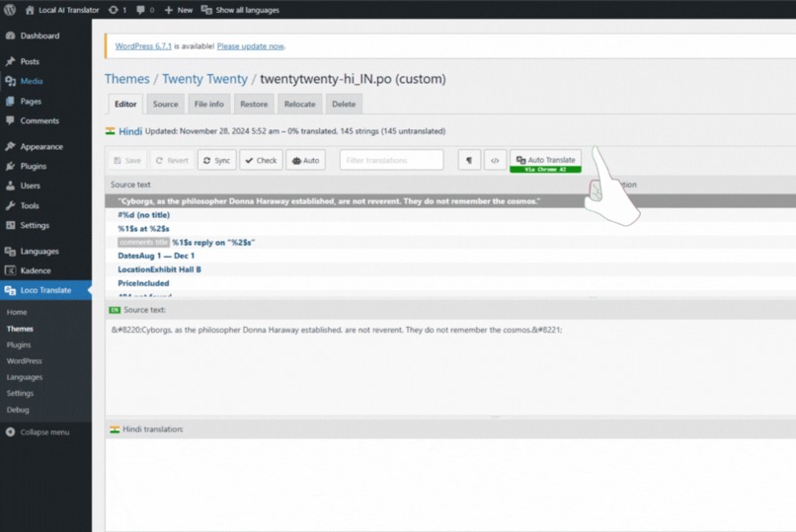Go to Loco Translate Home submenu
Image resolution: width=796 pixels, height=532 pixels.
[17, 312]
